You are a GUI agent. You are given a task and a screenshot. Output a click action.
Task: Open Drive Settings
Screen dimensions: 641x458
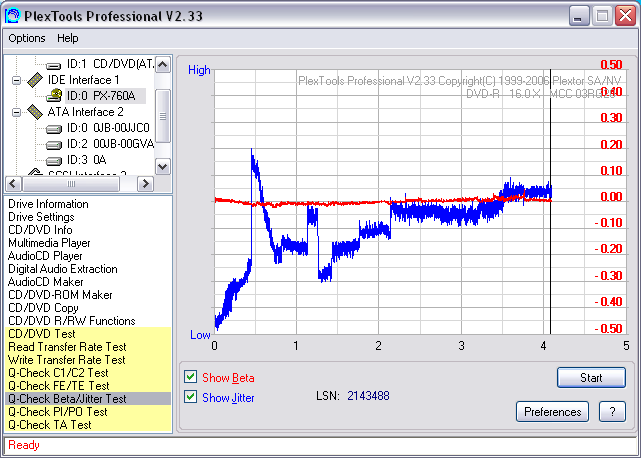tap(41, 217)
